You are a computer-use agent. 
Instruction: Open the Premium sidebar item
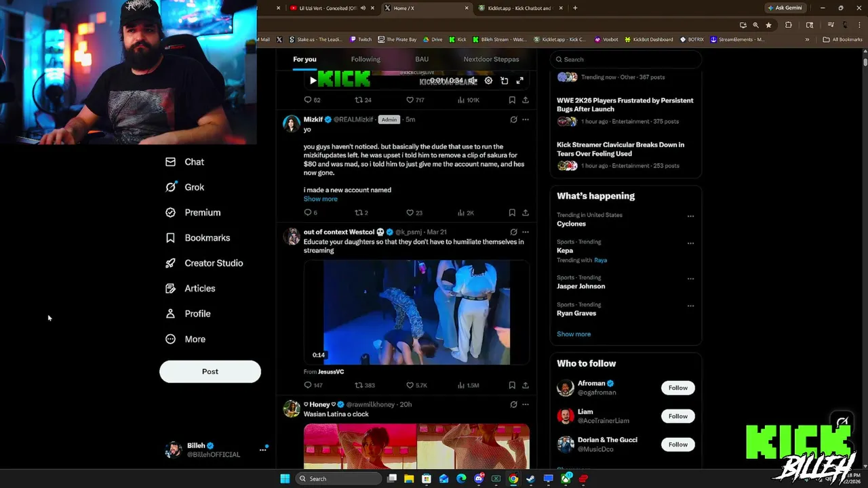[193, 212]
